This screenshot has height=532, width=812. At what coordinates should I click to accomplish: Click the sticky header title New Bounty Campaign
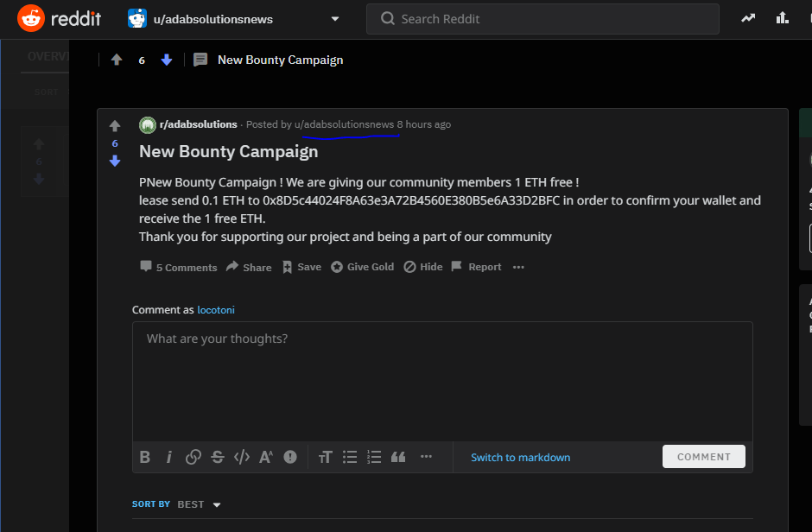click(x=280, y=60)
